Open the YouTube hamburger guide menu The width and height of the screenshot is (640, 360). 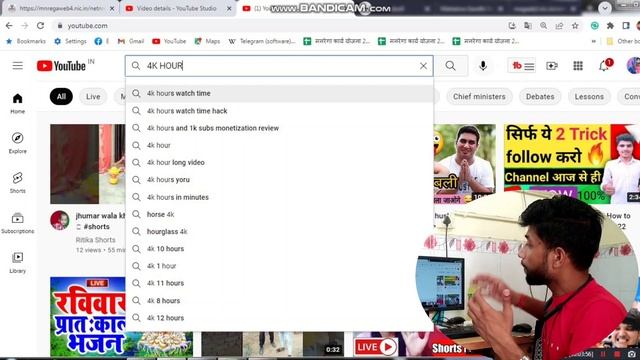pyautogui.click(x=18, y=66)
